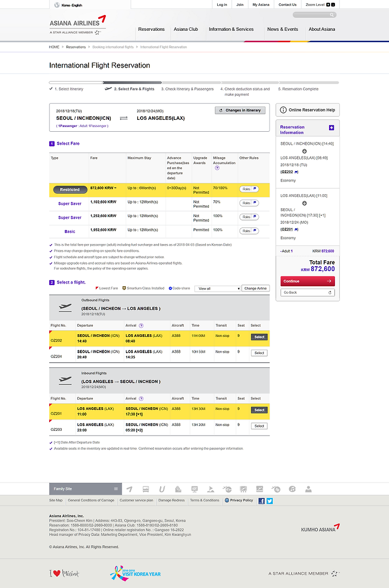Open Twitter page icon

point(270,501)
